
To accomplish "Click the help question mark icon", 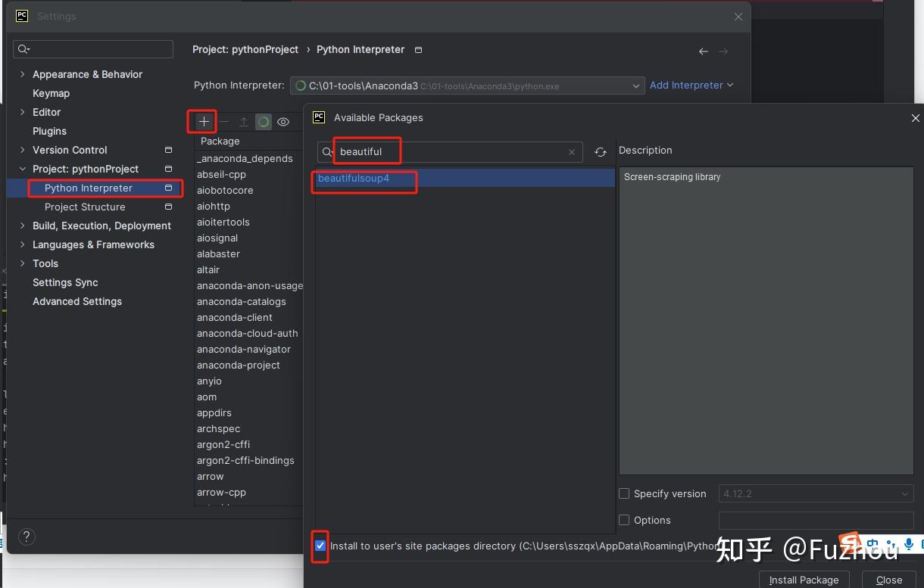I will coord(27,537).
